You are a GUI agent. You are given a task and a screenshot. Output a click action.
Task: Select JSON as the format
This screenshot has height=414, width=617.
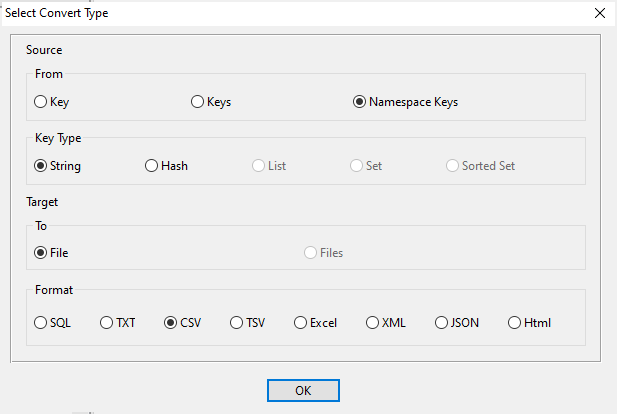(x=442, y=322)
